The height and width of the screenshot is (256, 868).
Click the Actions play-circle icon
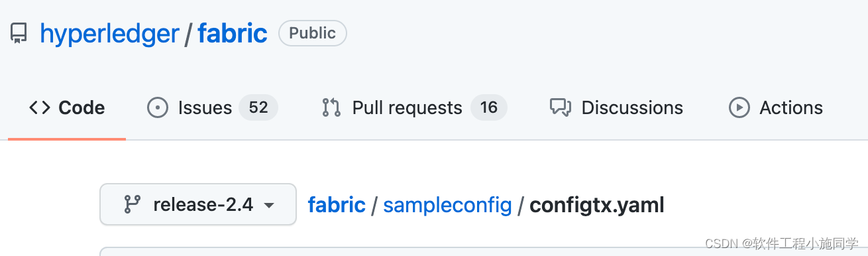pos(739,107)
